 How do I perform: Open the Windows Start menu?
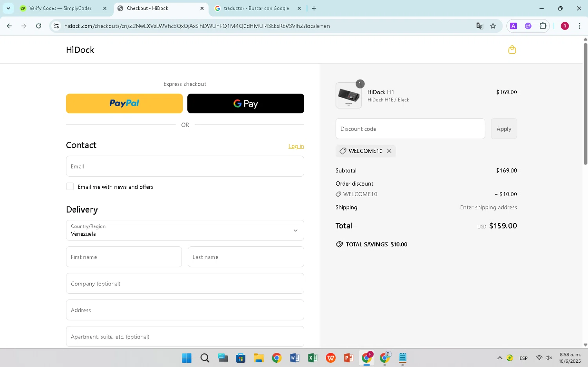point(187,358)
